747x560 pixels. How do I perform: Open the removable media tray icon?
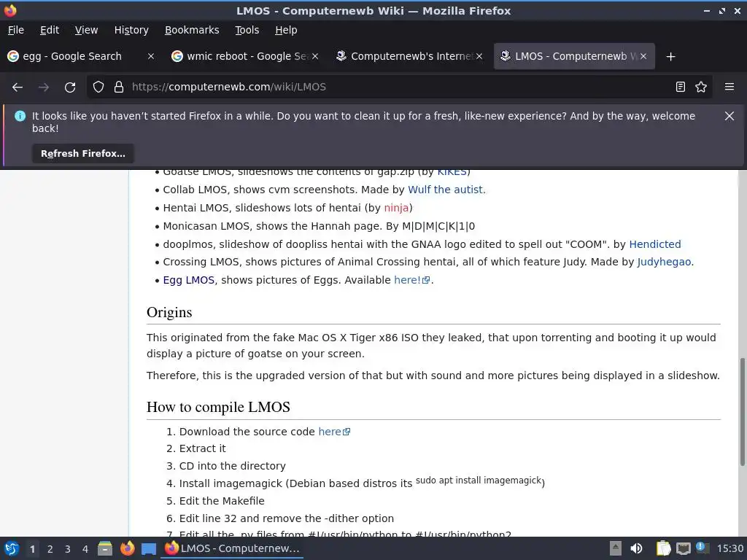point(615,548)
